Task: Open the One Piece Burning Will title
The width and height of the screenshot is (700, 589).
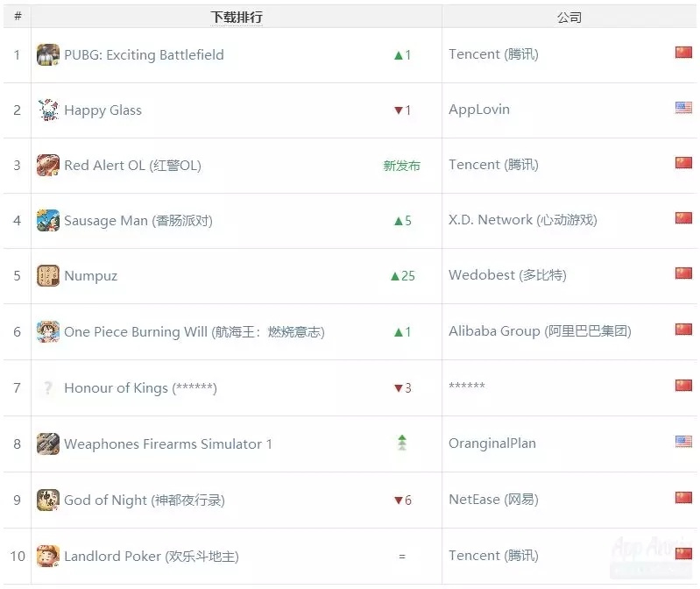Action: pos(194,332)
